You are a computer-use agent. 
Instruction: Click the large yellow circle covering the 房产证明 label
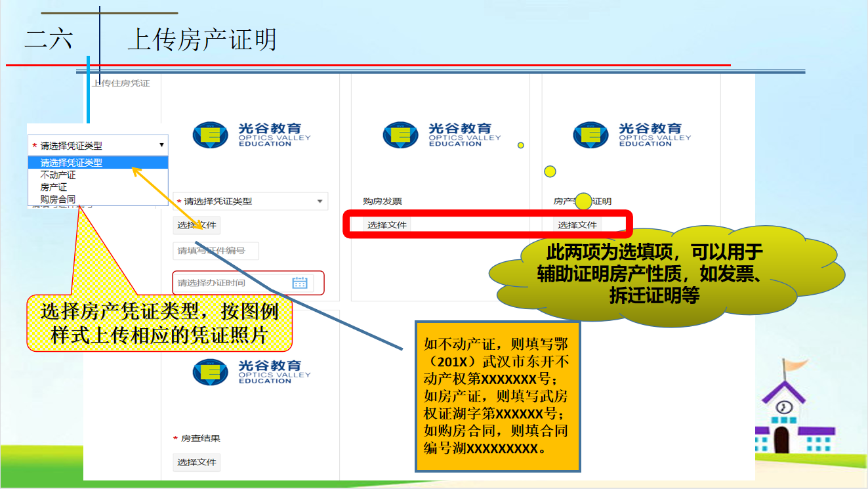[x=583, y=201]
